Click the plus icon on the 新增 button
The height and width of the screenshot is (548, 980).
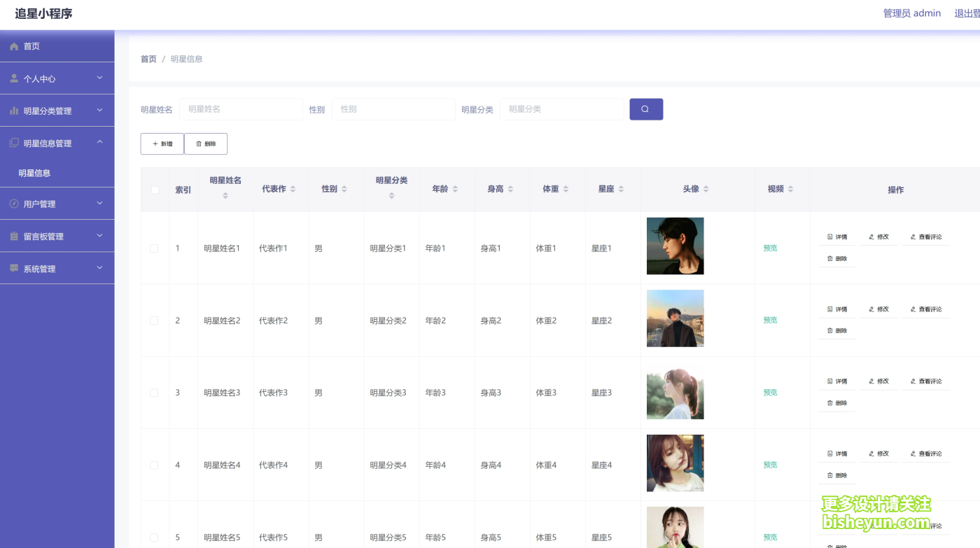coord(153,143)
